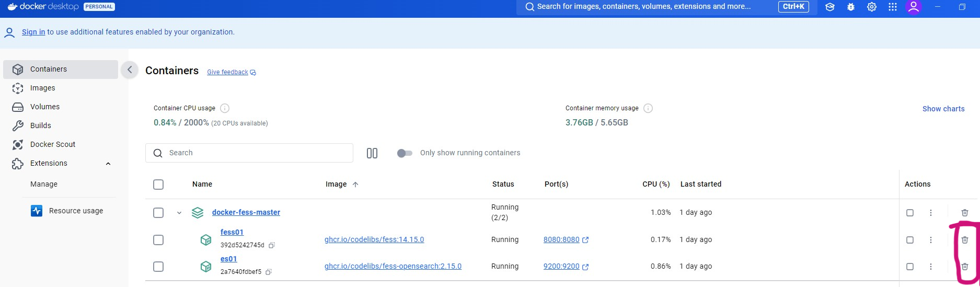Copy the es01 container ID 2a7640fdbef5
Image resolution: width=980 pixels, height=287 pixels.
269,272
